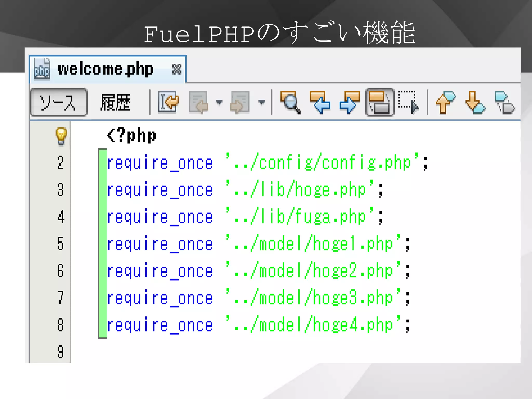Image resolution: width=532 pixels, height=399 pixels.
Task: Switch to the ソース source view
Action: [x=59, y=102]
